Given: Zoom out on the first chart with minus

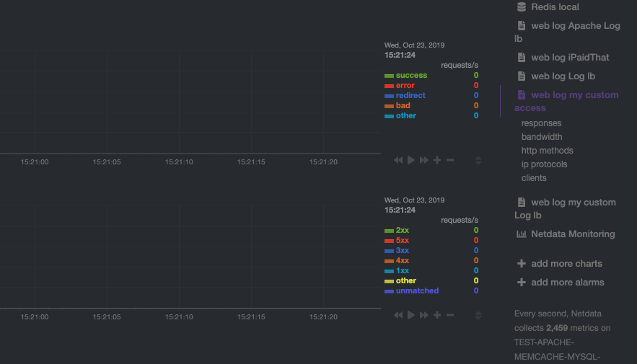Looking at the screenshot, I should (450, 160).
